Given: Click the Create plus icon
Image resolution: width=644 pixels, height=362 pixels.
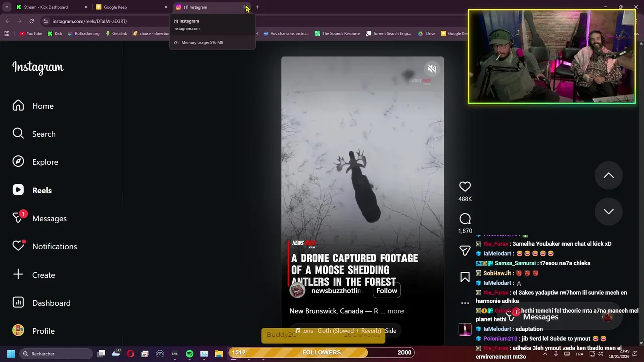Looking at the screenshot, I should pos(18,274).
